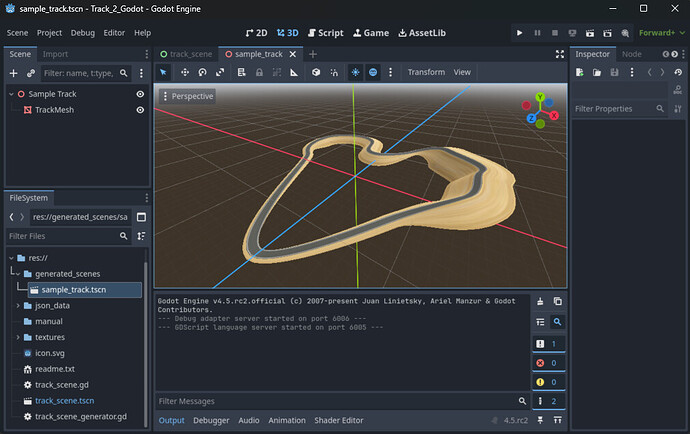Expand the json_data folder
This screenshot has height=434, width=690.
pyautogui.click(x=18, y=305)
